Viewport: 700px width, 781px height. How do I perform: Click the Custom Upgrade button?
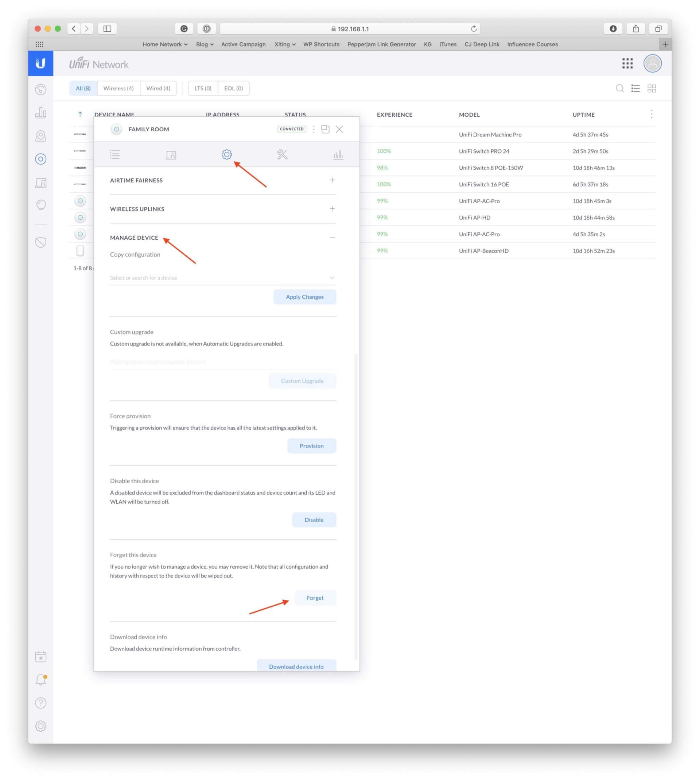click(x=302, y=381)
